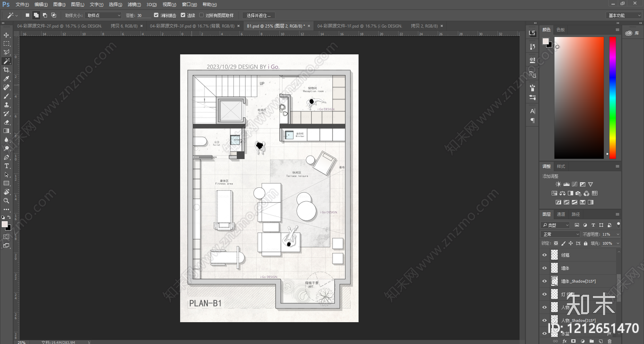Add a Levels adjustment
644x344 pixels.
(566, 184)
